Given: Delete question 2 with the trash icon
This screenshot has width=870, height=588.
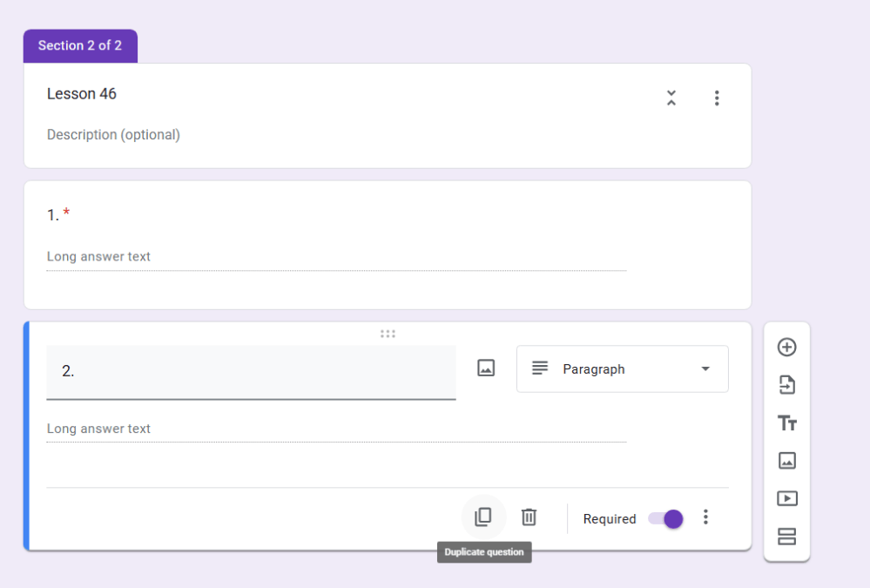Looking at the screenshot, I should coord(529,517).
